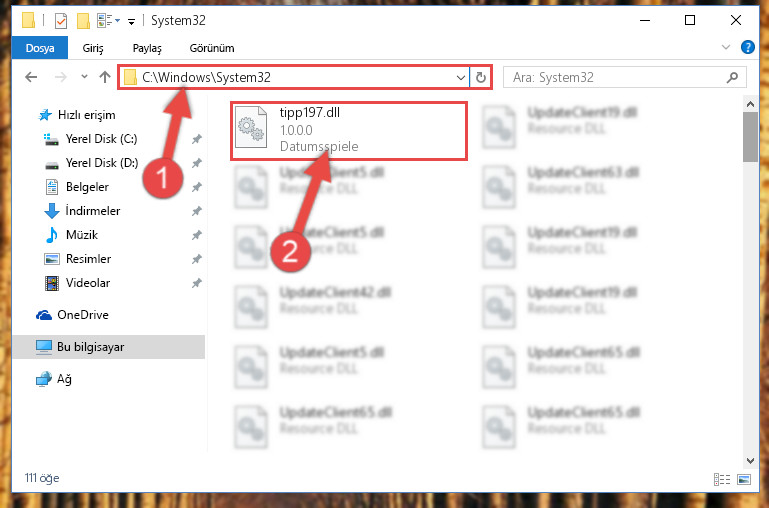Click the Back navigation arrow
This screenshot has height=508, width=769.
click(x=31, y=77)
